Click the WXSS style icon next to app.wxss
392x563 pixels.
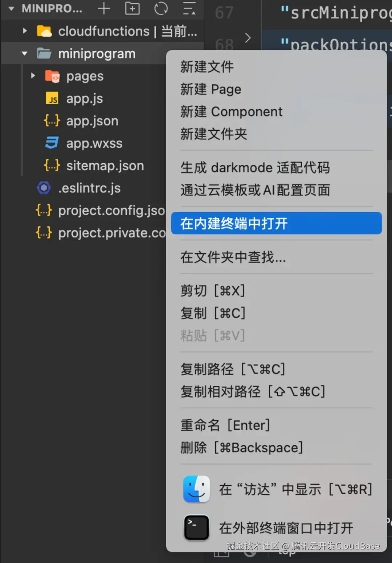[52, 143]
